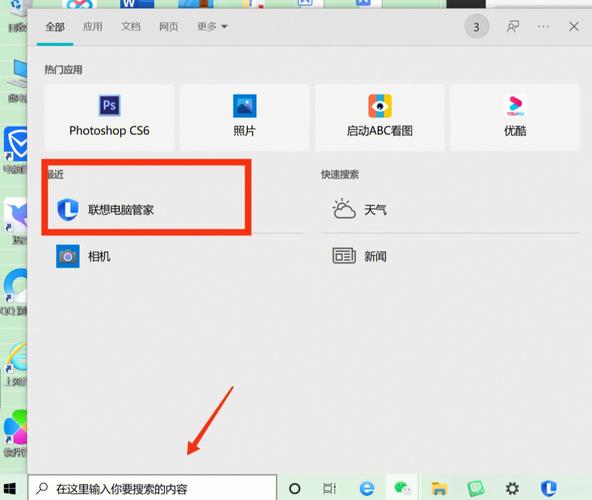The image size is (592, 500).
Task: Click the Cortana circle icon on taskbar
Action: click(x=294, y=489)
